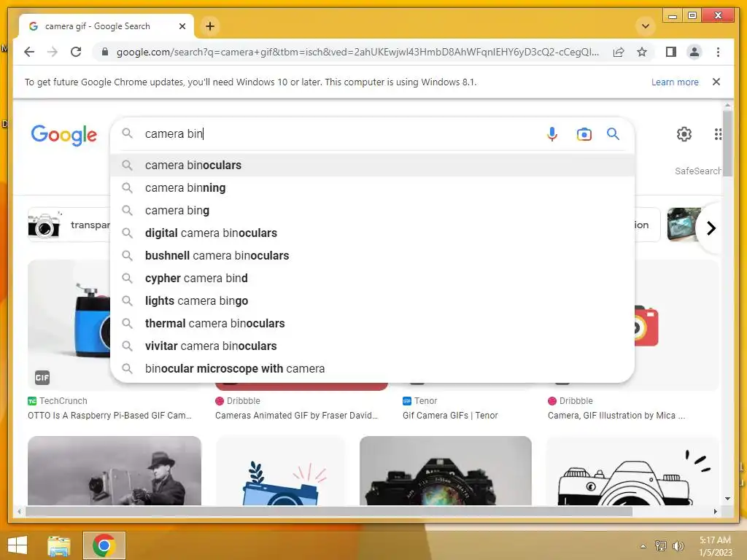Pick lights camera bingo suggestion
The width and height of the screenshot is (747, 560).
pyautogui.click(x=372, y=301)
